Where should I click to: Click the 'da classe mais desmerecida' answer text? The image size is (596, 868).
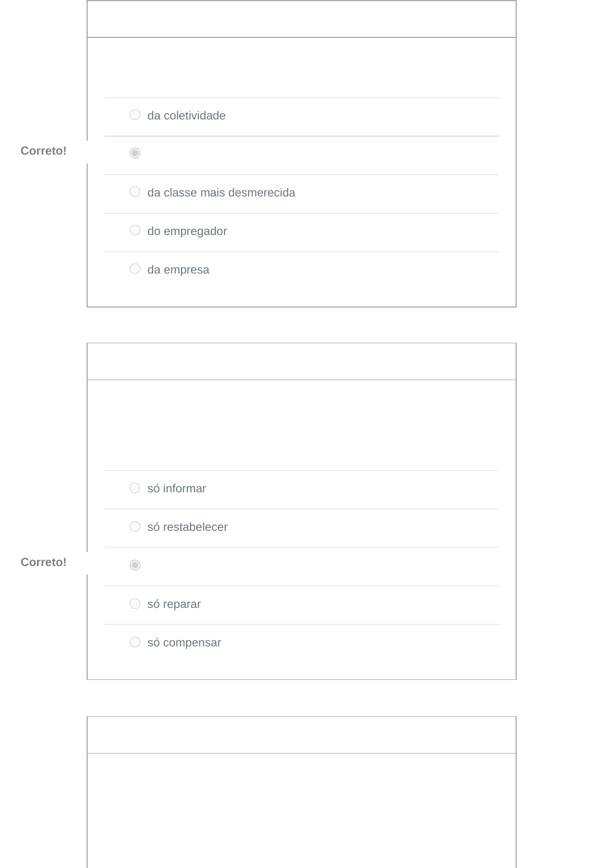point(221,193)
